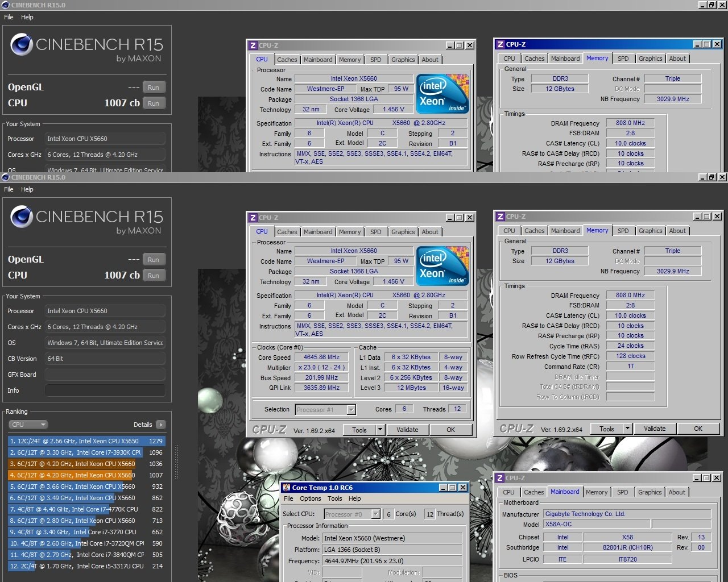Click the Info text field in Cinebench
The height and width of the screenshot is (582, 728).
point(105,390)
